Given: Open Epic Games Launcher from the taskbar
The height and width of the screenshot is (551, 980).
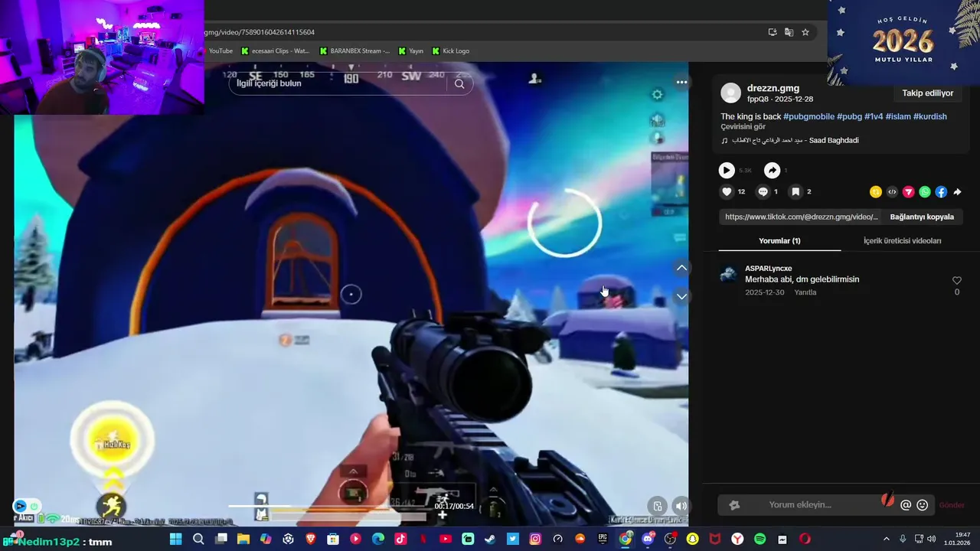Looking at the screenshot, I should pos(603,539).
